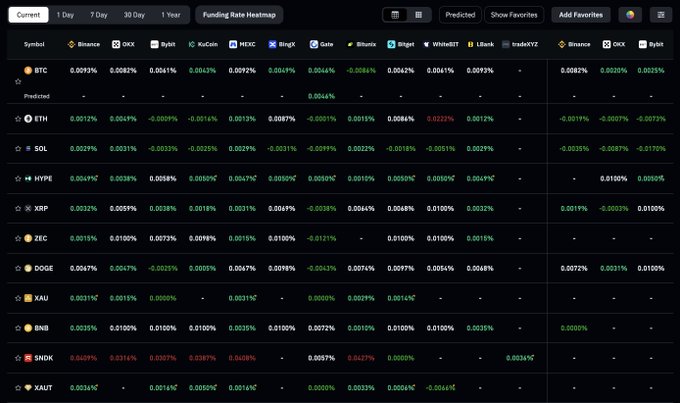Viewport: 680px width, 403px height.
Task: Favorite XAU with its star icon
Action: (18, 298)
